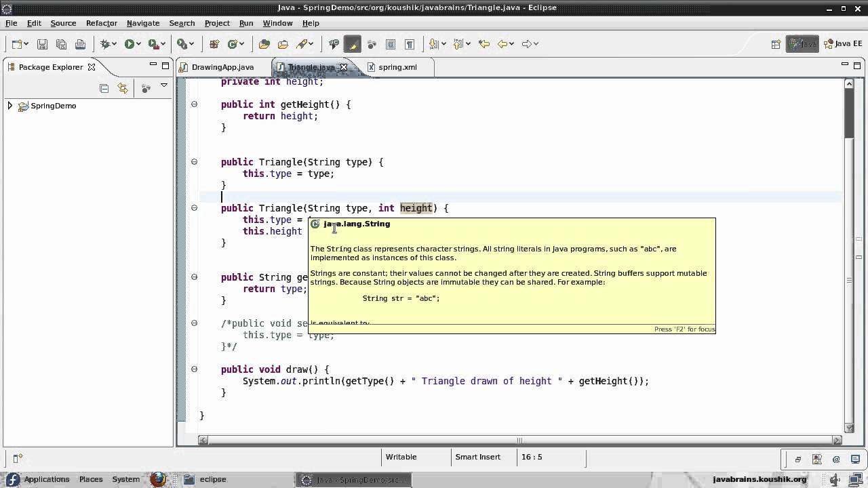868x488 pixels.
Task: Minimize the Package Explorer panel
Action: [153, 65]
